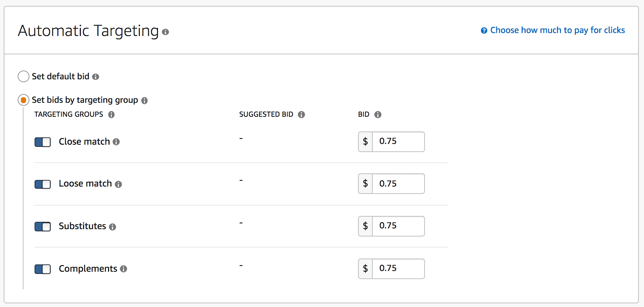Image resolution: width=644 pixels, height=307 pixels.
Task: Disable the Close match targeting group
Action: coord(42,142)
